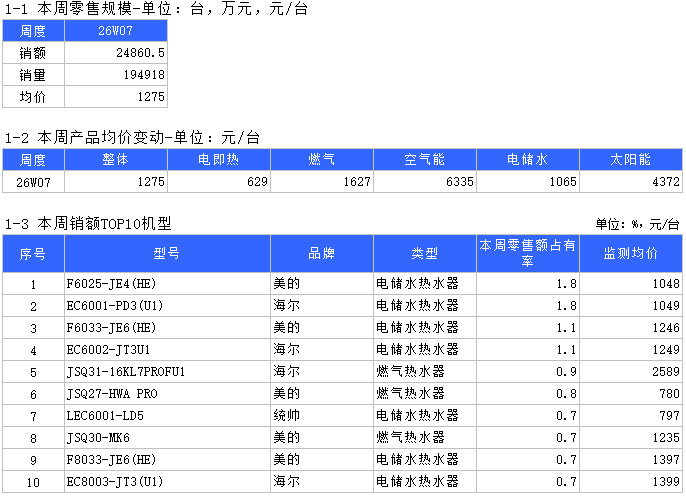Click the 品牌 column header
The height and width of the screenshot is (496, 686).
pyautogui.click(x=321, y=253)
